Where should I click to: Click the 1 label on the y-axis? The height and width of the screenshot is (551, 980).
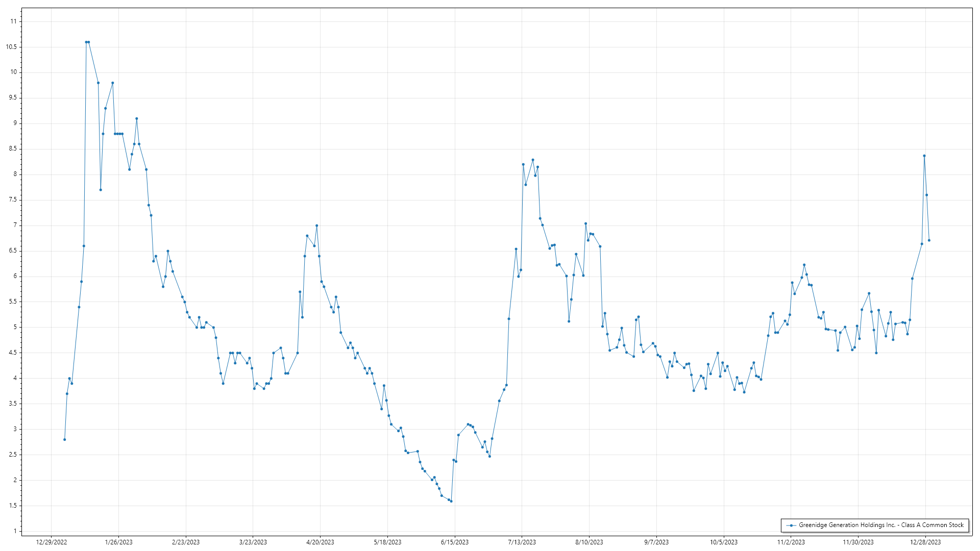click(15, 531)
